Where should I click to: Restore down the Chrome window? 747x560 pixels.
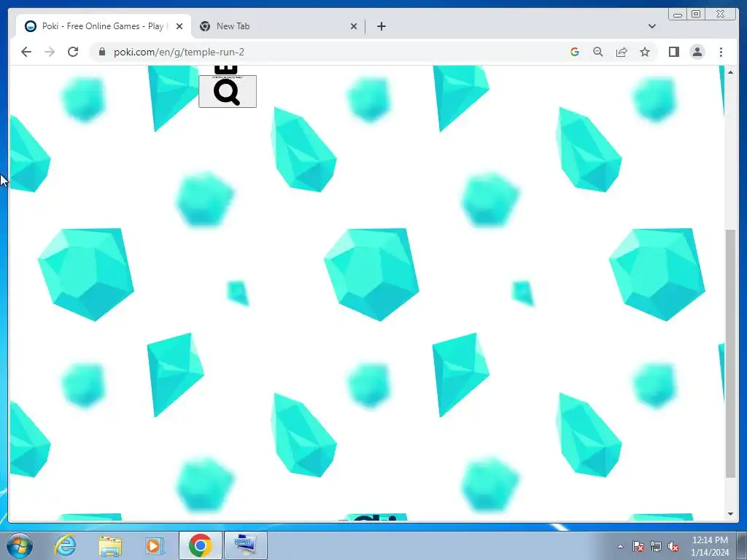696,14
